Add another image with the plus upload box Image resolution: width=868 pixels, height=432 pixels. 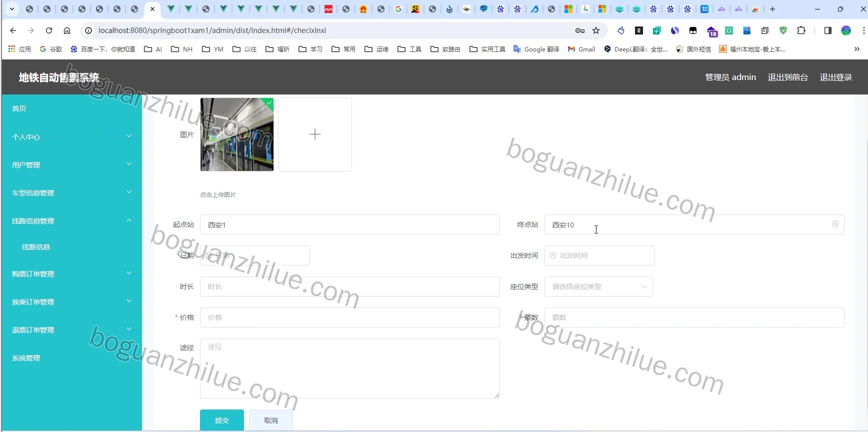point(315,134)
